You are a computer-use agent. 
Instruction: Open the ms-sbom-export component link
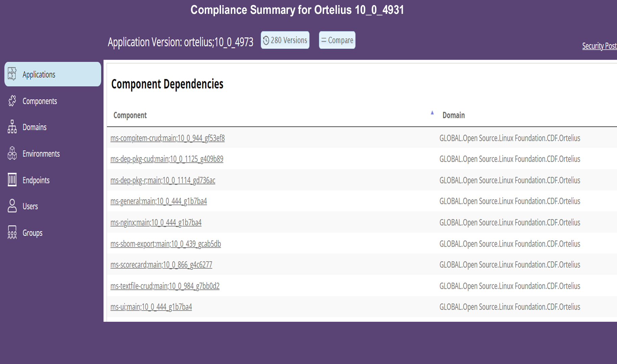[x=166, y=244]
